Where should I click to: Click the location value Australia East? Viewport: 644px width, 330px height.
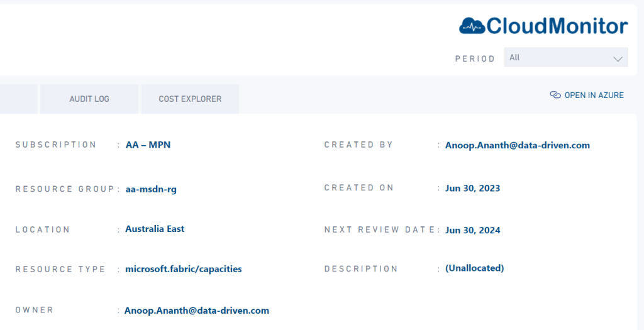pos(155,229)
